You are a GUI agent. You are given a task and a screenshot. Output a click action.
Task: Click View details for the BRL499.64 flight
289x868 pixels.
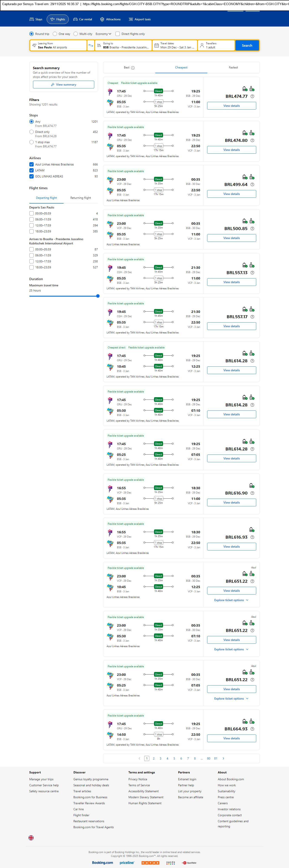231,194
